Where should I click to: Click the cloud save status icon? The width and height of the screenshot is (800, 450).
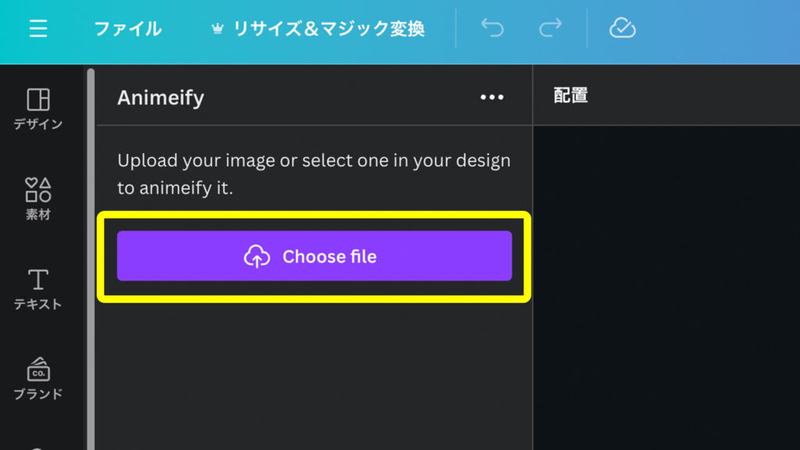coord(622,28)
